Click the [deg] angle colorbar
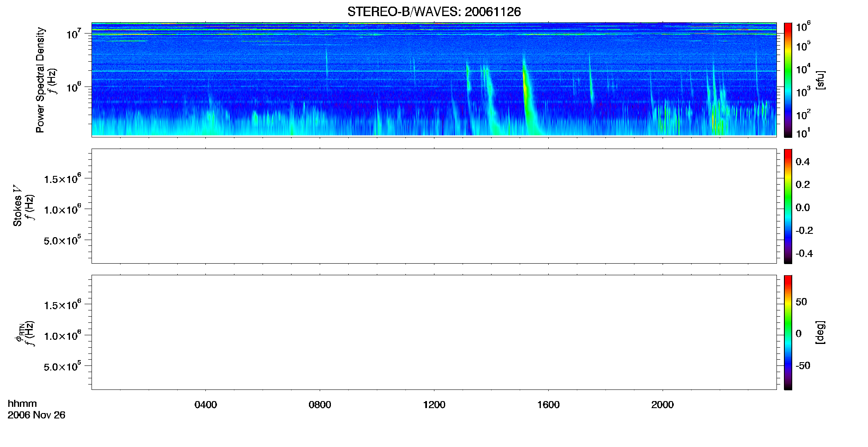Screen dimensions: 868x447 [x=788, y=332]
